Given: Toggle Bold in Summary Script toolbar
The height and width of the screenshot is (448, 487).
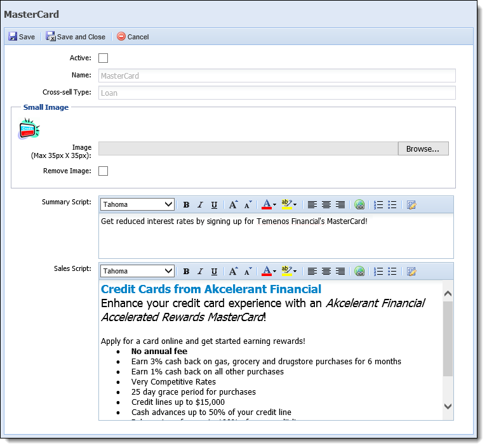Looking at the screenshot, I should (x=186, y=205).
